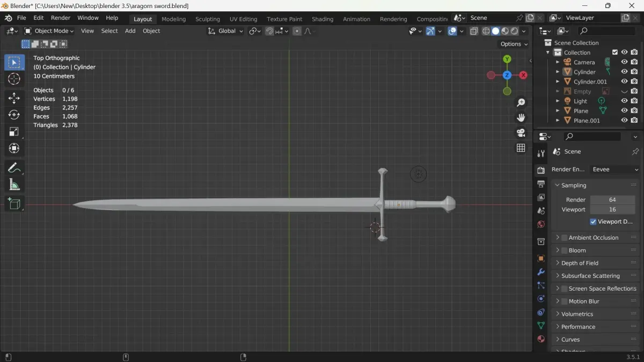Uncheck Collection exclude checkbox
This screenshot has width=644, height=362.
point(615,53)
